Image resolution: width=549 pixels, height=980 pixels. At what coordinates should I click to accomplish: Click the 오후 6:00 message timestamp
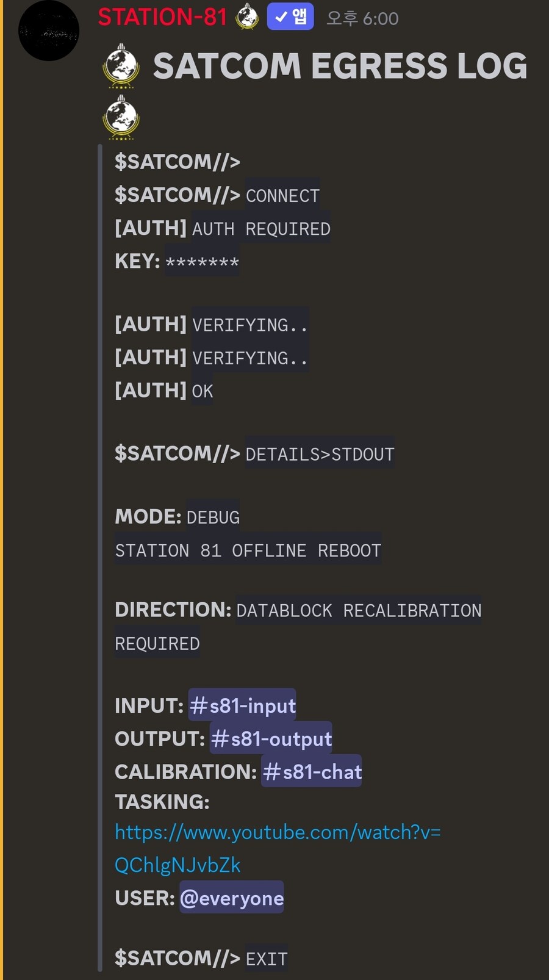click(362, 18)
